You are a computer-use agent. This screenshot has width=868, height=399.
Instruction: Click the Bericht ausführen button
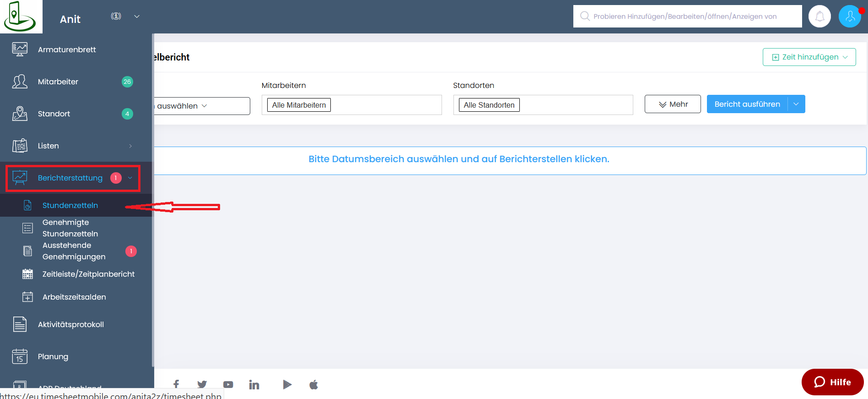click(747, 104)
